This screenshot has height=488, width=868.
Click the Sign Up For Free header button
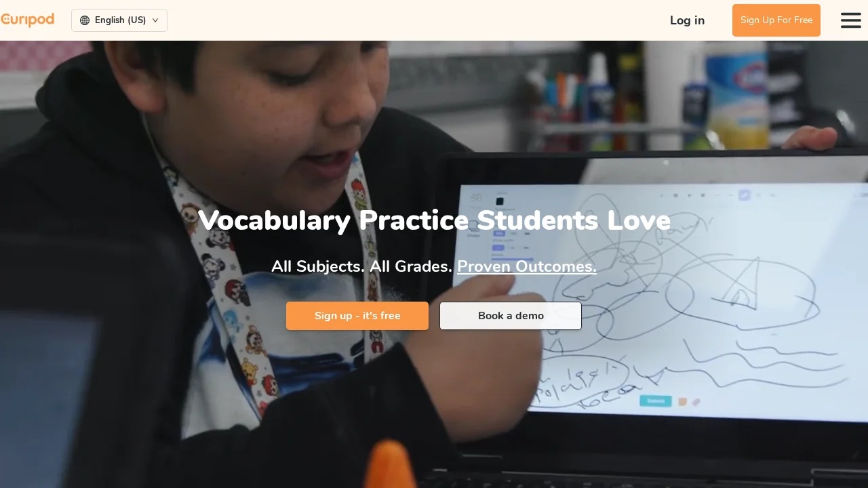(x=776, y=20)
